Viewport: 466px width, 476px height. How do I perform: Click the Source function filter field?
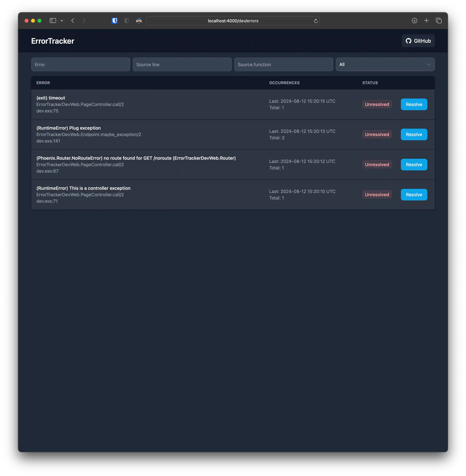coord(283,64)
